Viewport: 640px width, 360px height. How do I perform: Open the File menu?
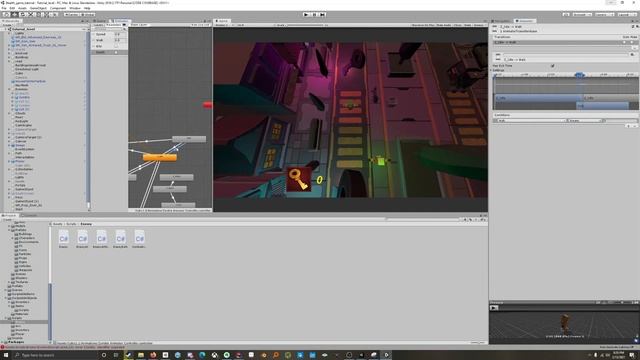(4, 8)
